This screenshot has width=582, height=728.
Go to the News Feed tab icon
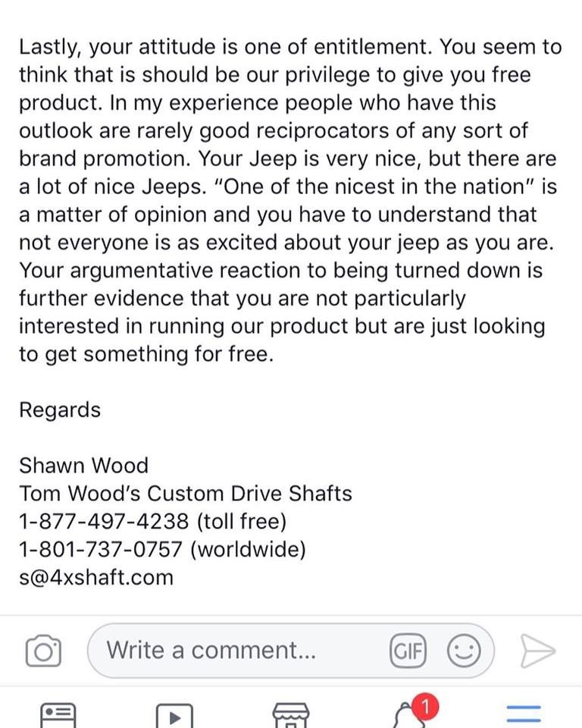[x=58, y=715]
